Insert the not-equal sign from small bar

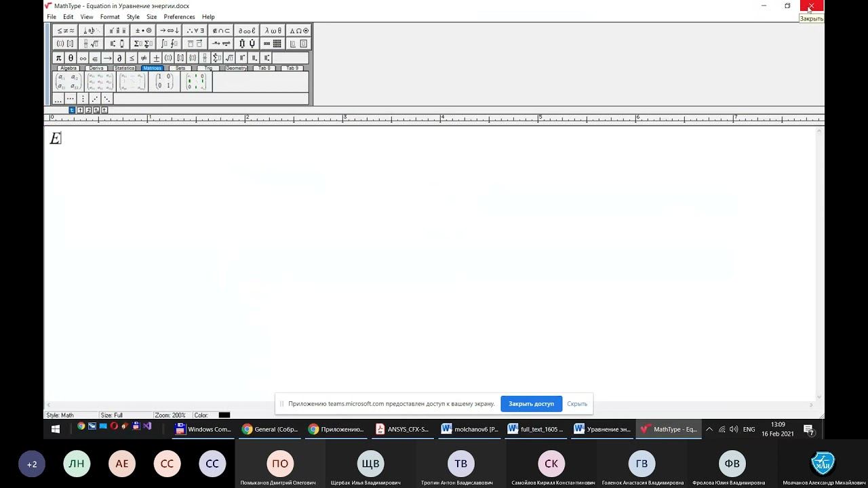coord(144,58)
